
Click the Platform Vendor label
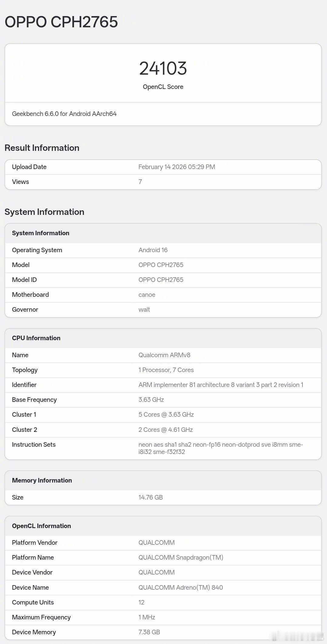[x=35, y=543]
